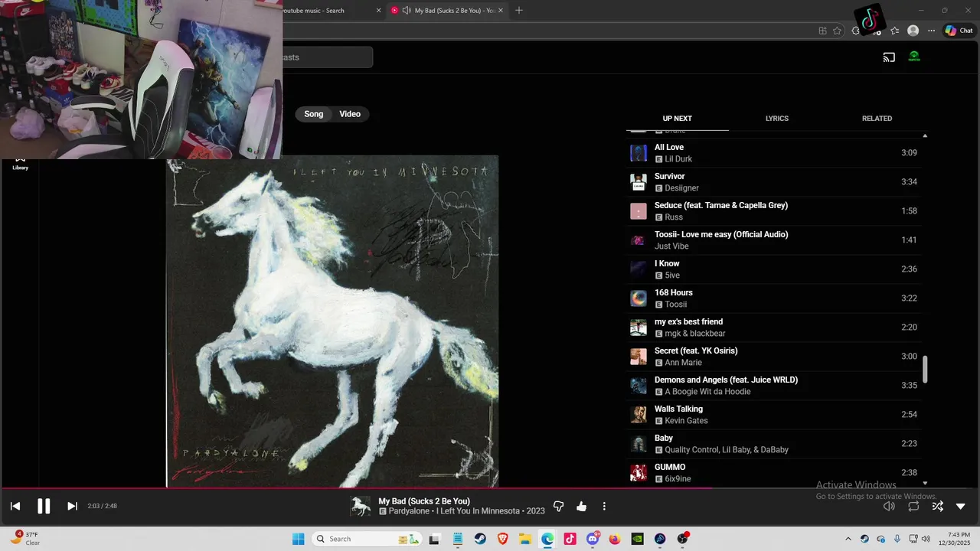Click the Cast to device icon
This screenshot has height=551, width=980.
[x=889, y=57]
